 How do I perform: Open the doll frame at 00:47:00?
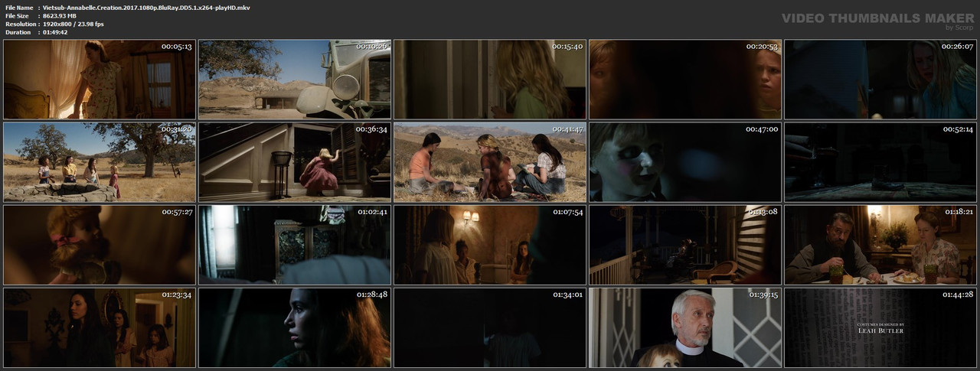[x=685, y=161]
